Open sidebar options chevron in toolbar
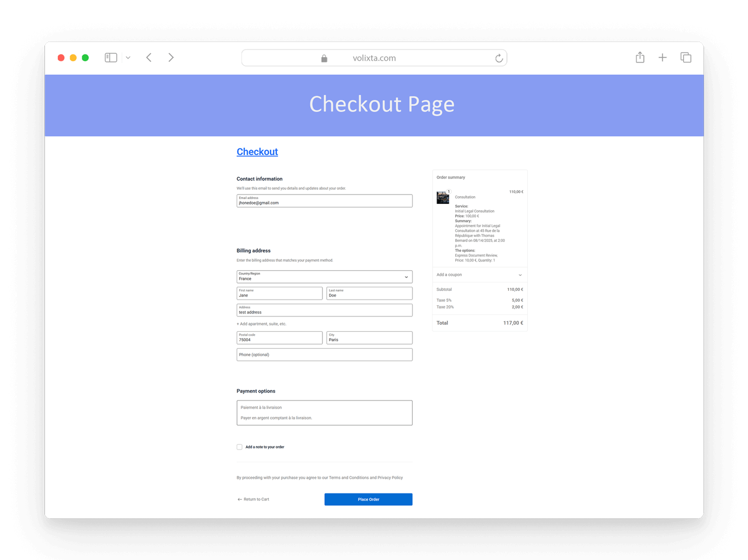 click(128, 58)
